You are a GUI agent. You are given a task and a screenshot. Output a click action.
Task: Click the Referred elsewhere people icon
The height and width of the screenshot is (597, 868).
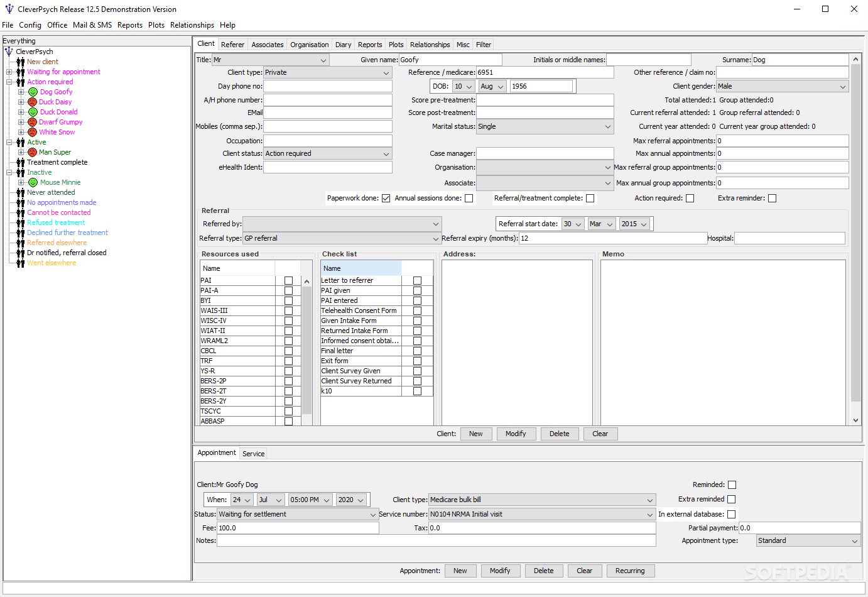point(21,243)
